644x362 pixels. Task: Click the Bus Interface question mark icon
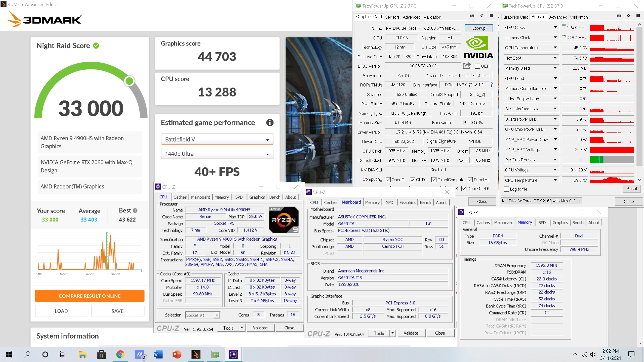491,85
